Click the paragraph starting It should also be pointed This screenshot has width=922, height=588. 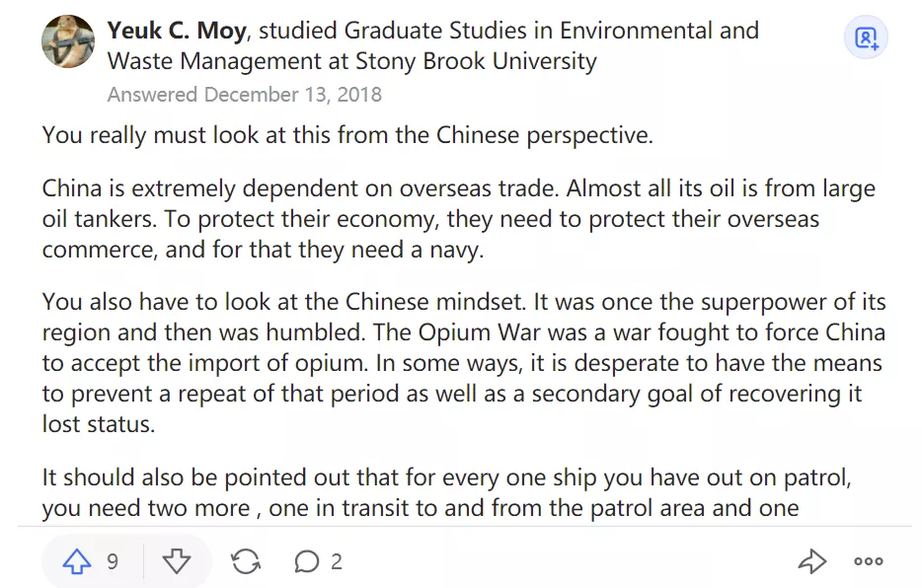click(446, 493)
